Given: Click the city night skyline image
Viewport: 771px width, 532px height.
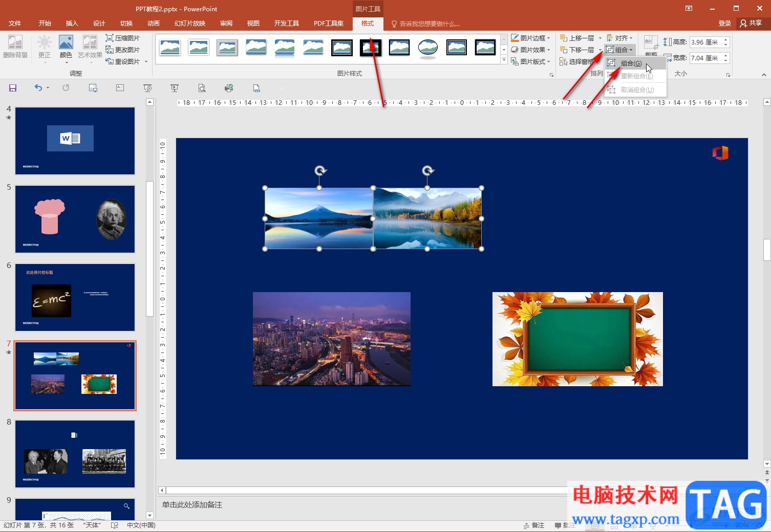Looking at the screenshot, I should (x=332, y=339).
